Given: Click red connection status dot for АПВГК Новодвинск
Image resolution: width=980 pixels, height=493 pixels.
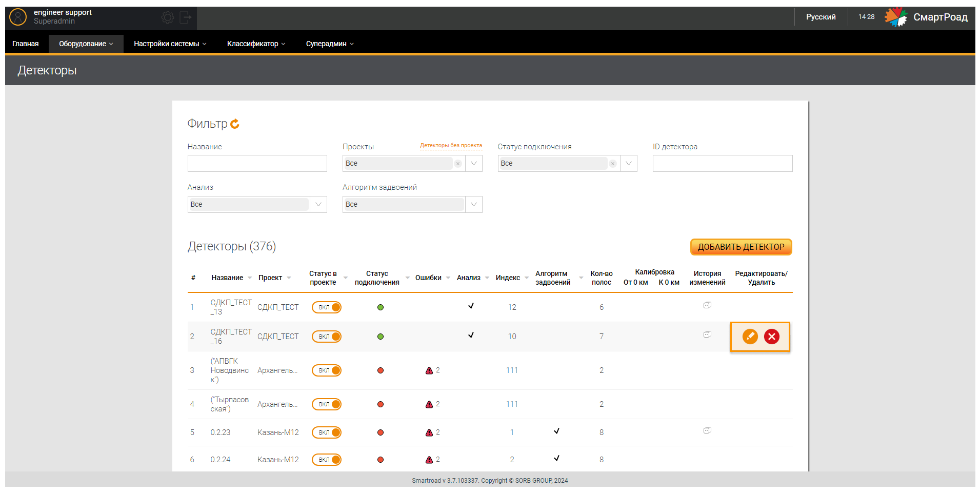Looking at the screenshot, I should pos(381,370).
